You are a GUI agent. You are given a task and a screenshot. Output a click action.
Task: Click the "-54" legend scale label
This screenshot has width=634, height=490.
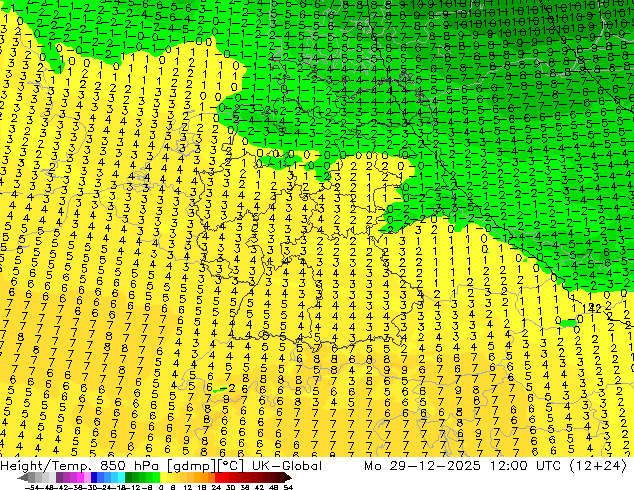(32, 487)
